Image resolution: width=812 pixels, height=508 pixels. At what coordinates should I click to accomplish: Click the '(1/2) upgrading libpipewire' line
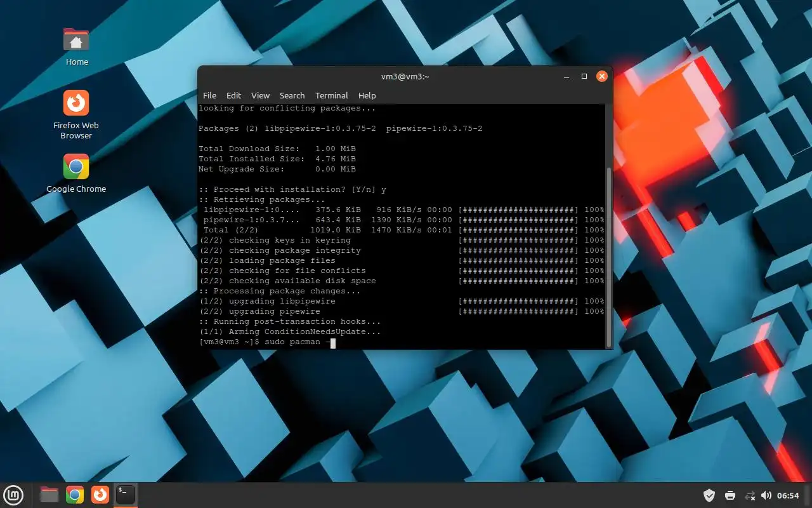pos(402,302)
